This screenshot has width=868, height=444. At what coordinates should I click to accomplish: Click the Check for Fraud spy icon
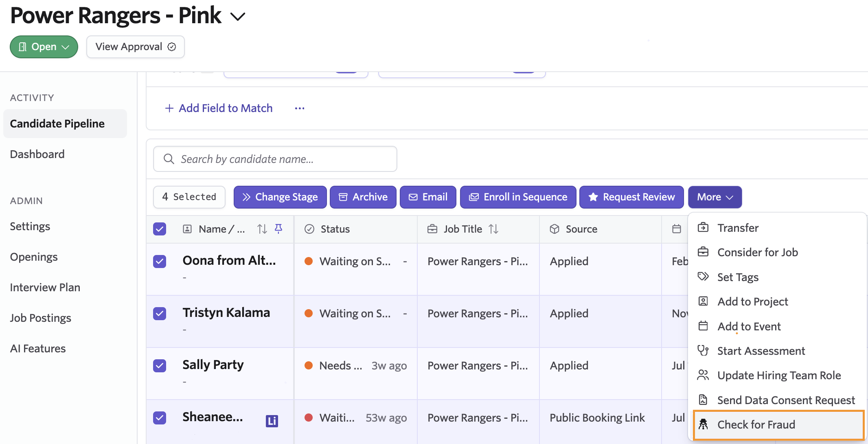point(703,424)
